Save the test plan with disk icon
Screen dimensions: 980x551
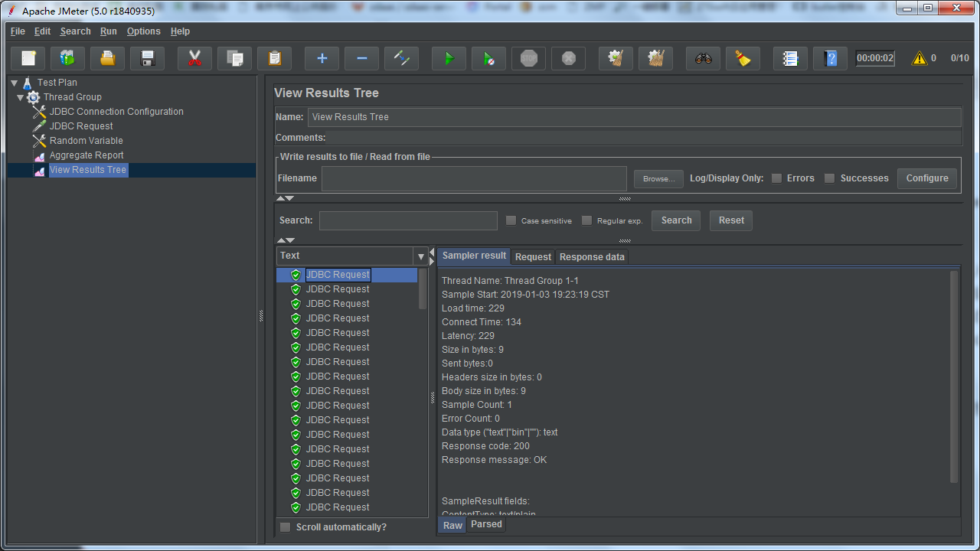pyautogui.click(x=148, y=58)
